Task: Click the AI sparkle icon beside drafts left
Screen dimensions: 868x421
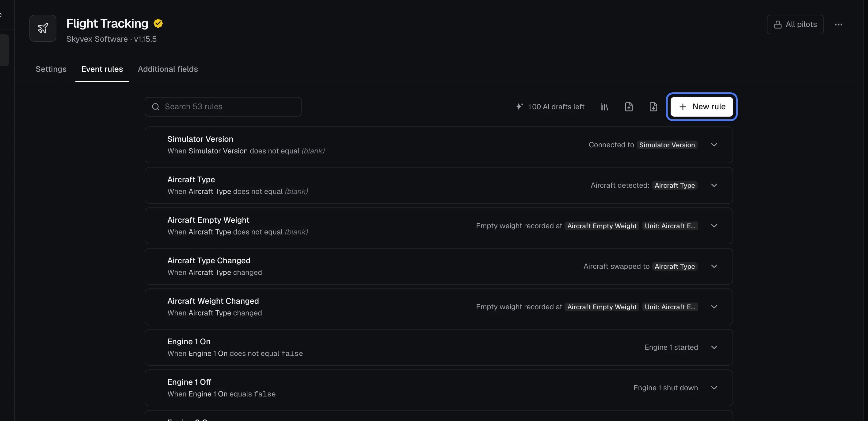Action: (520, 106)
